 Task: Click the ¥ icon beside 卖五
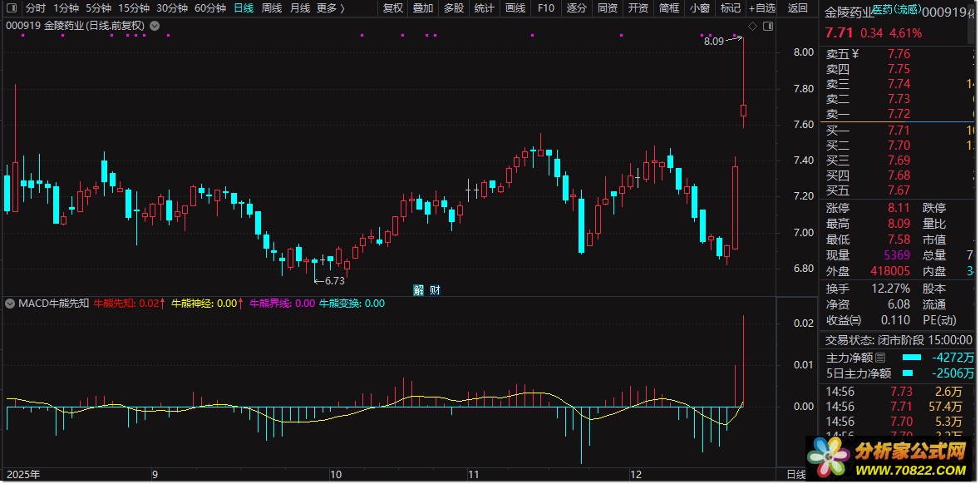coord(855,54)
